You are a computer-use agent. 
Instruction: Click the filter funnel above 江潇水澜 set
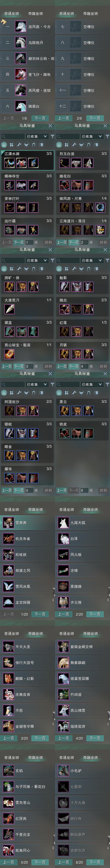pos(52,136)
